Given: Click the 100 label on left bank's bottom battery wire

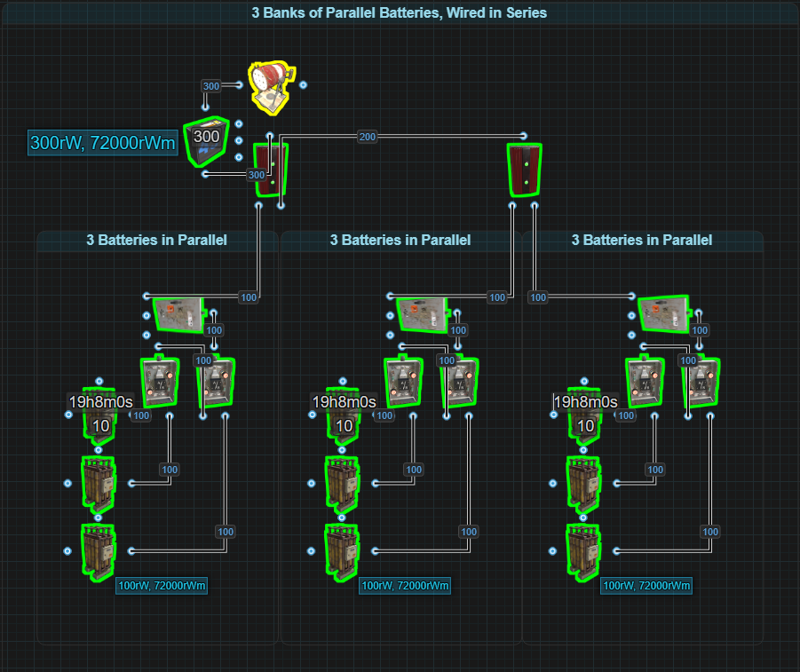Looking at the screenshot, I should (226, 532).
